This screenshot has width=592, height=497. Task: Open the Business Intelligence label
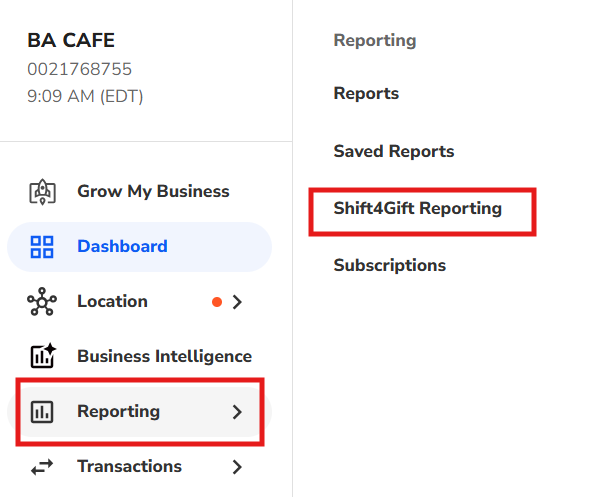pos(165,356)
